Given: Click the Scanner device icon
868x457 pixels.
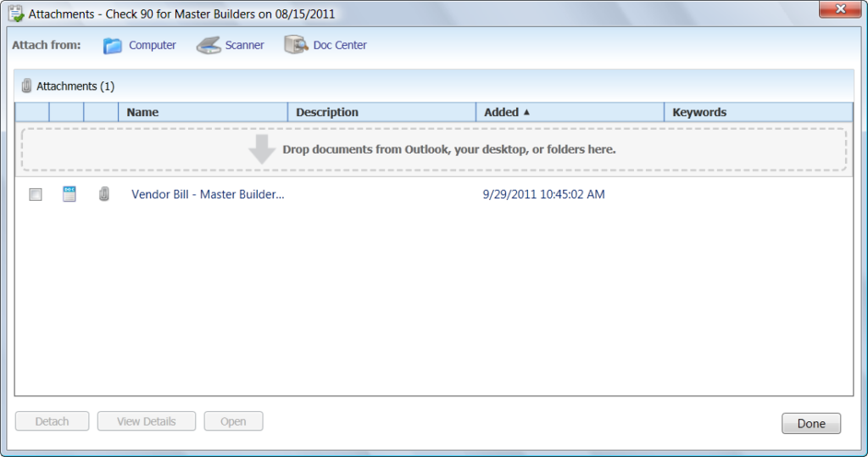Looking at the screenshot, I should point(209,46).
